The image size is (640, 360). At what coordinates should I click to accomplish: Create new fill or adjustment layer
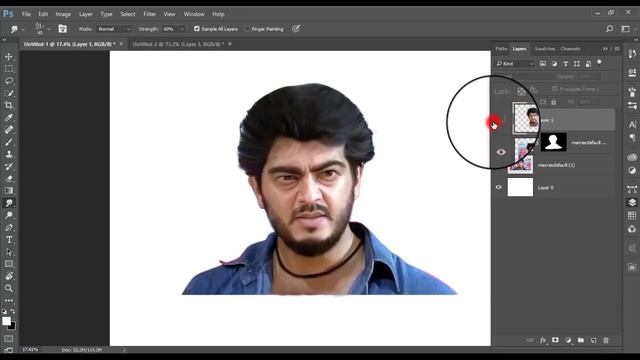pyautogui.click(x=568, y=340)
